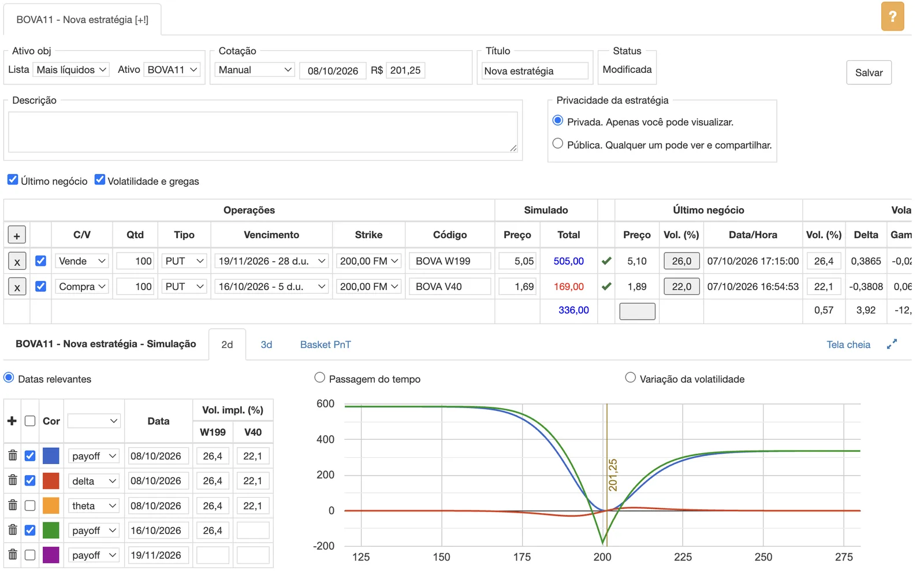Viewport: 924px width, 571px height.
Task: Add a new curve with plus icon
Action: (x=12, y=421)
